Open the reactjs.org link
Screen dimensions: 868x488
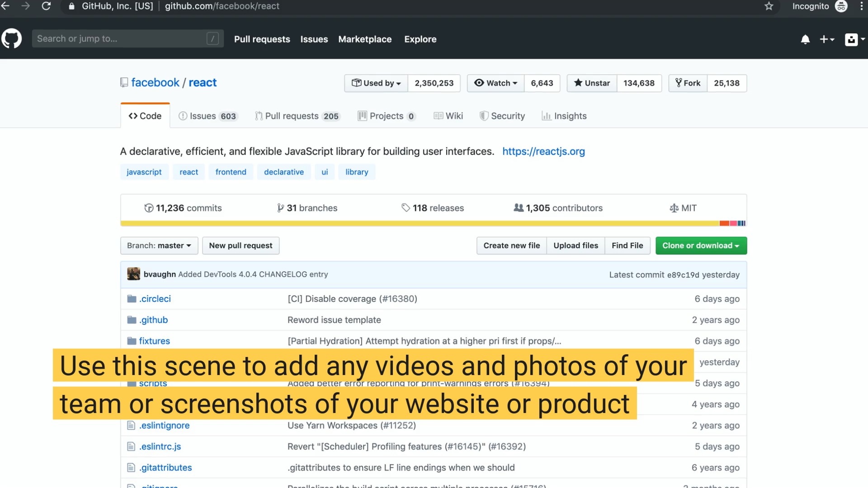543,151
